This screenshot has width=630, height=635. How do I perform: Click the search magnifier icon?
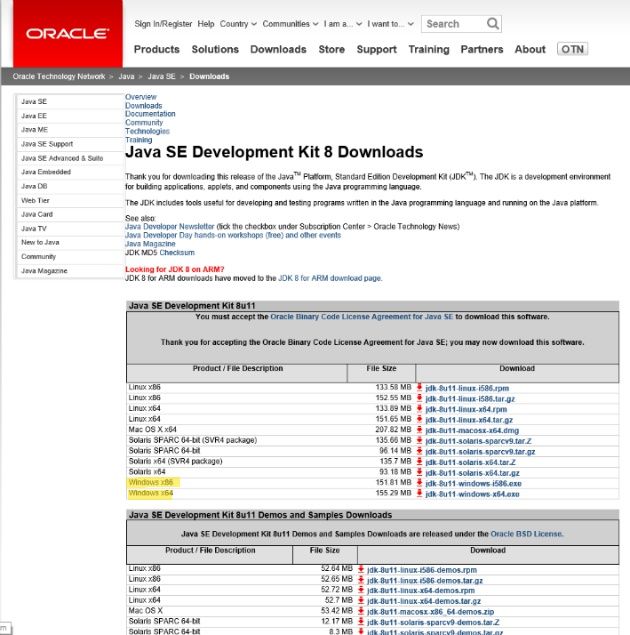pos(492,23)
